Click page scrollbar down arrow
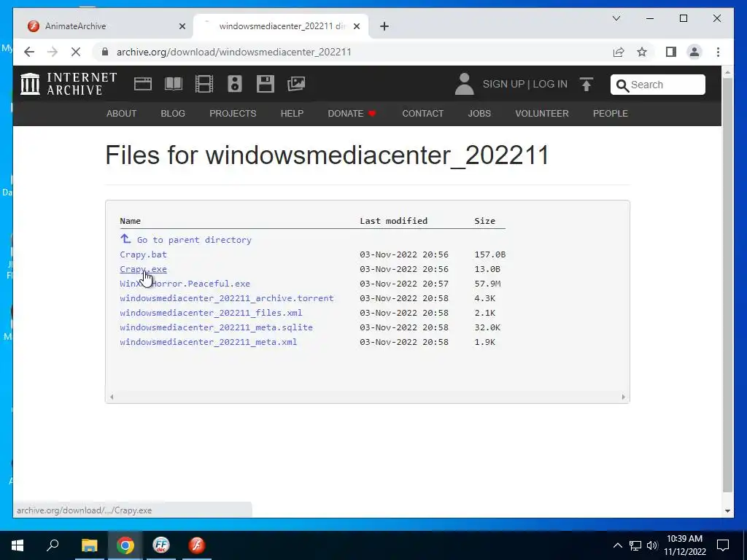Image resolution: width=747 pixels, height=560 pixels. pyautogui.click(x=727, y=511)
